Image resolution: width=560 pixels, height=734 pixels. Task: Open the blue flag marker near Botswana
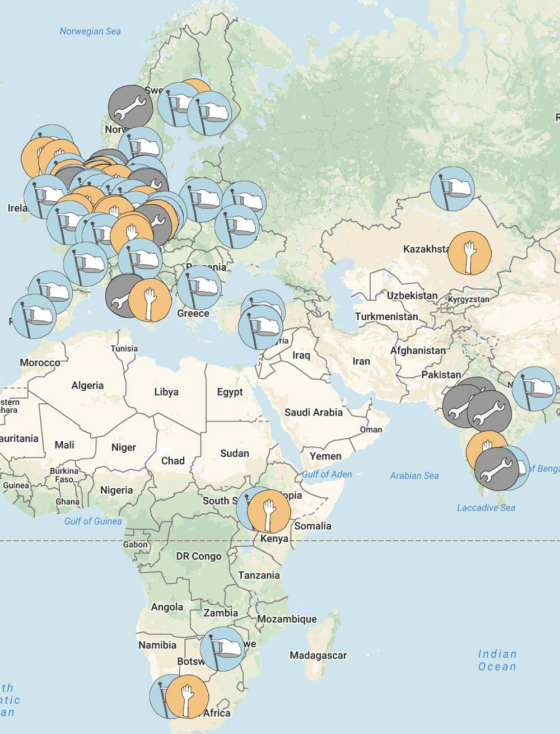point(223,649)
